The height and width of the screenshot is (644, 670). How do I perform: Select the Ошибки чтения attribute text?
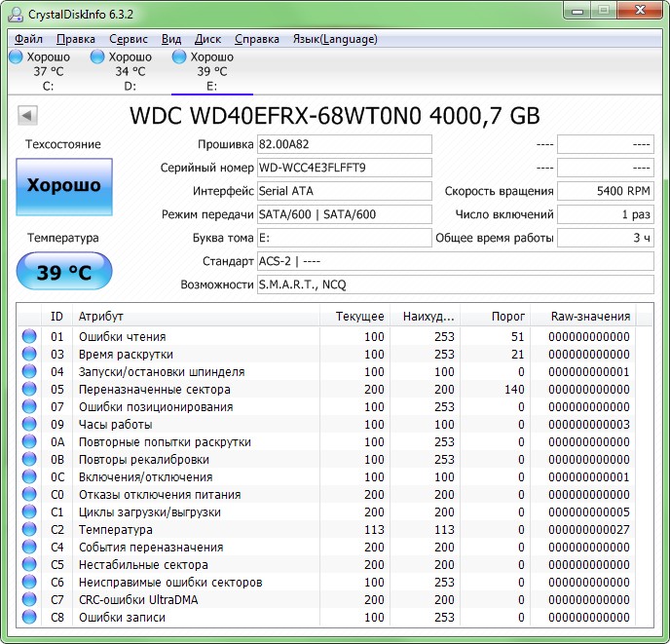click(x=122, y=337)
